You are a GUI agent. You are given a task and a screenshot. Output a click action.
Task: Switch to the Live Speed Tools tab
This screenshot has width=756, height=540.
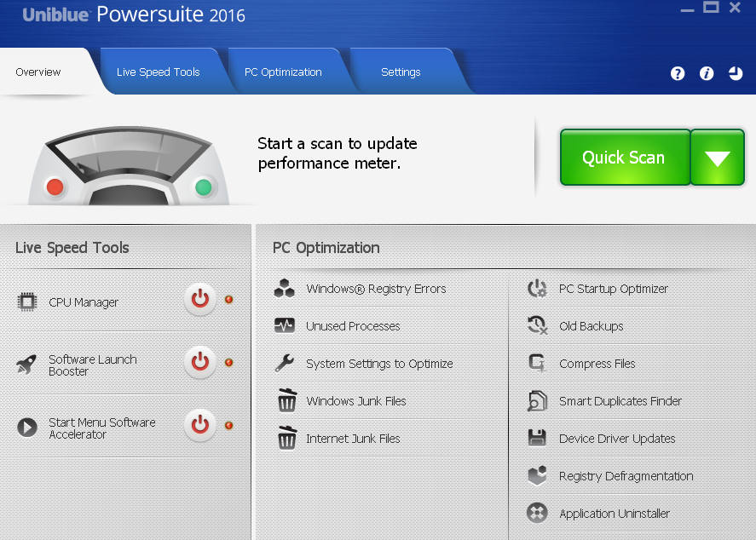point(158,72)
